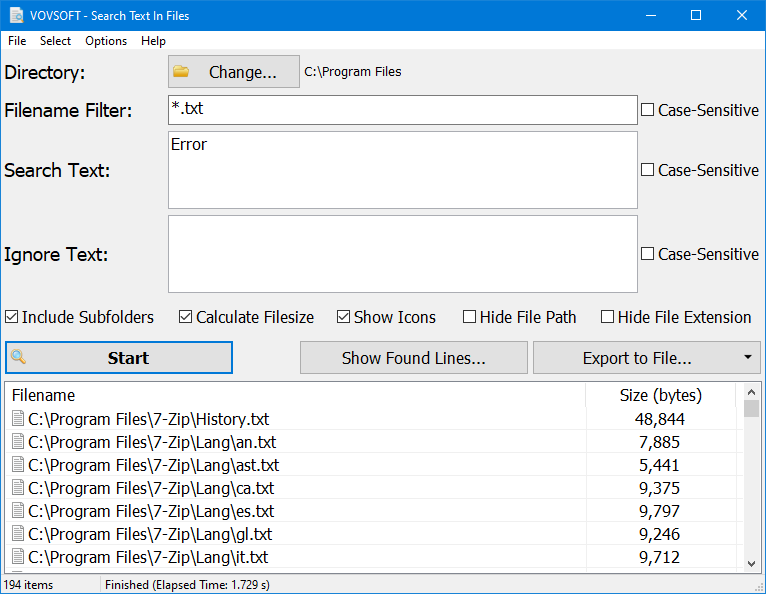Click the C:\Program Files directory path text
The image size is (766, 594).
353,72
